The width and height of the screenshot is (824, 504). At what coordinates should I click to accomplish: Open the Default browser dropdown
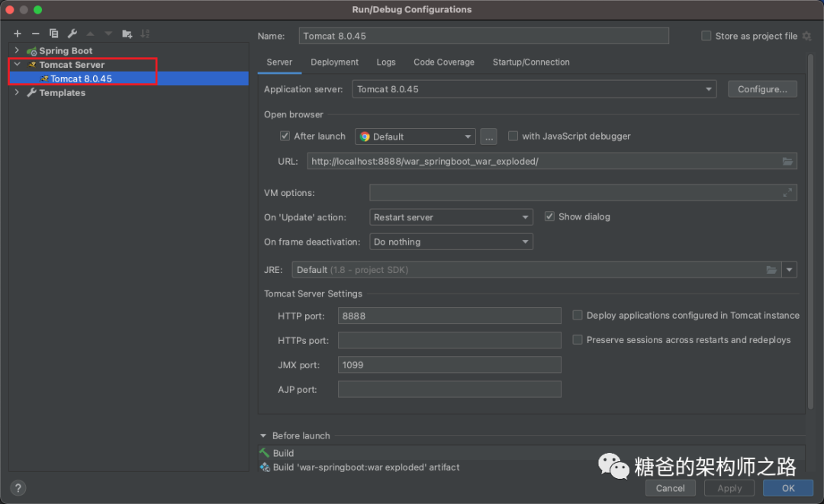tap(415, 136)
